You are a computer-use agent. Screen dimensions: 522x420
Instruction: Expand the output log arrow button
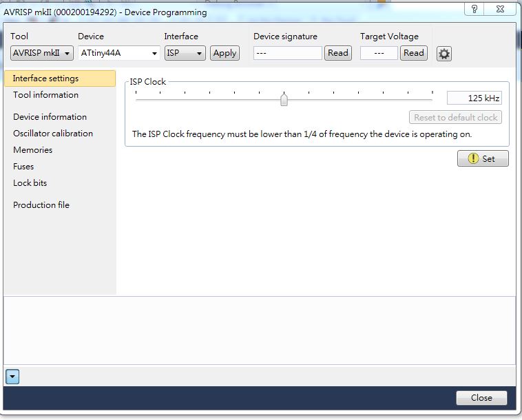[12, 377]
